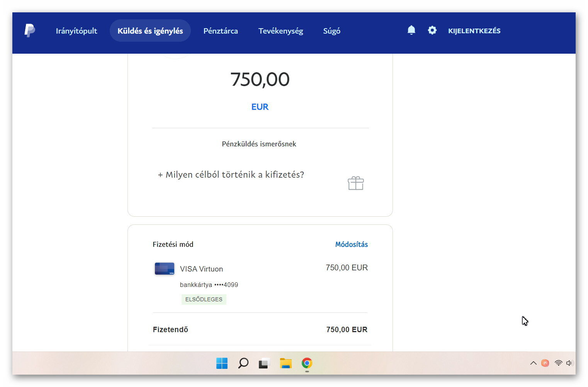Change the EUR currency selector

(260, 107)
